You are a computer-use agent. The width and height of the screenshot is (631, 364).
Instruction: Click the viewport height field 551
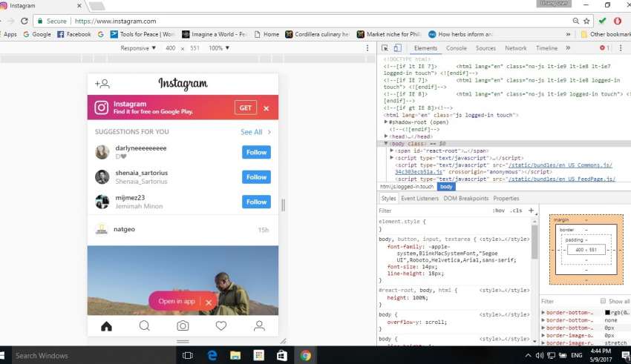[x=194, y=47]
